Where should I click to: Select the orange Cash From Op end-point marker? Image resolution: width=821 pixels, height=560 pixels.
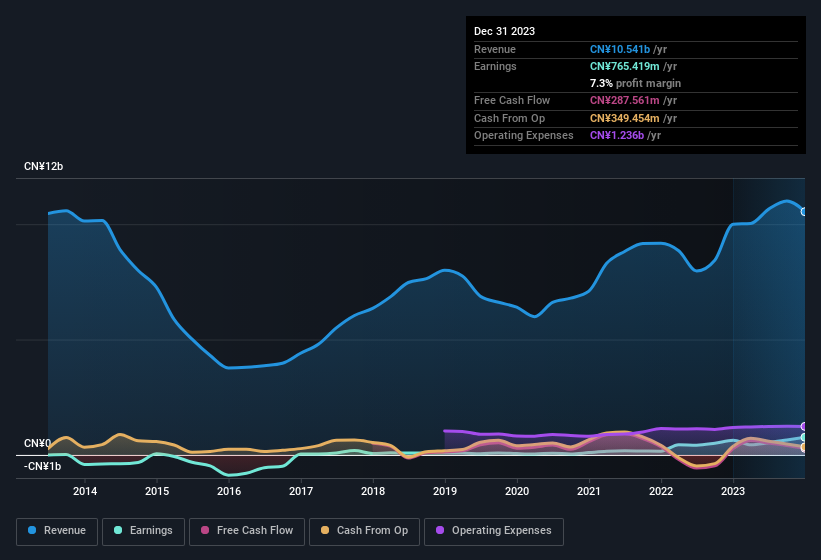(804, 447)
